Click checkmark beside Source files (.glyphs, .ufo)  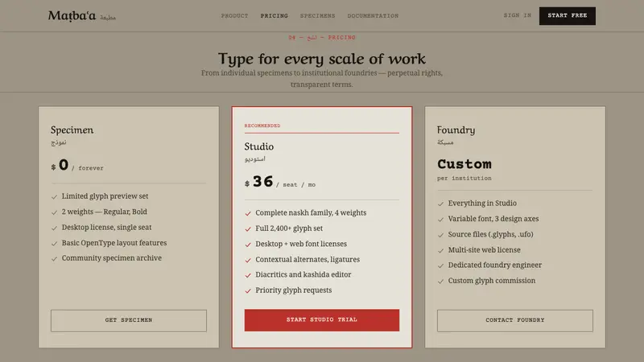(440, 235)
